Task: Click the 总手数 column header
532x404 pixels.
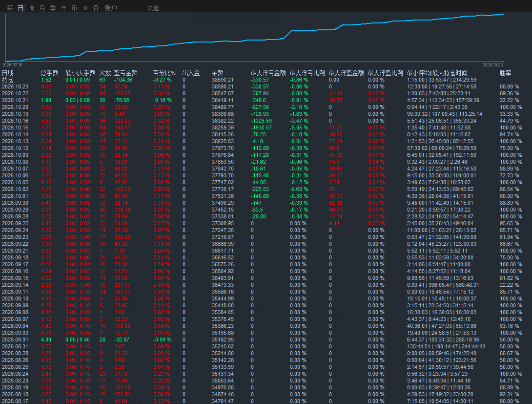Action: point(49,73)
